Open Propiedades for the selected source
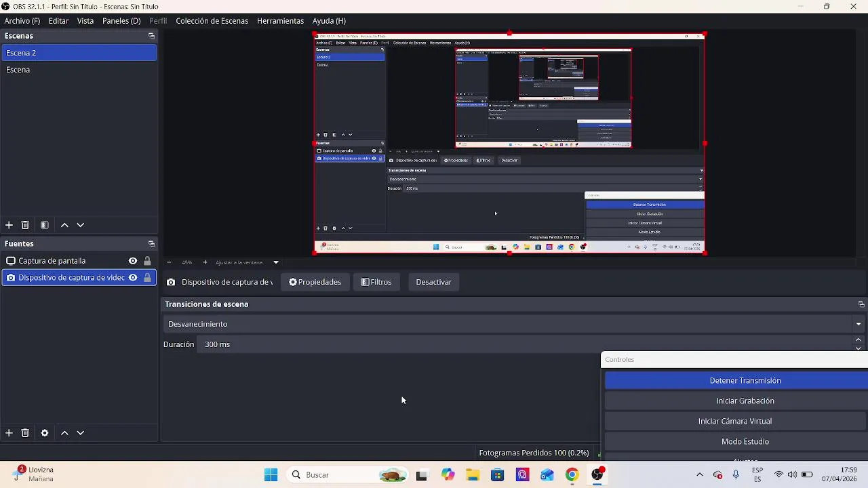868x488 pixels. click(x=315, y=282)
